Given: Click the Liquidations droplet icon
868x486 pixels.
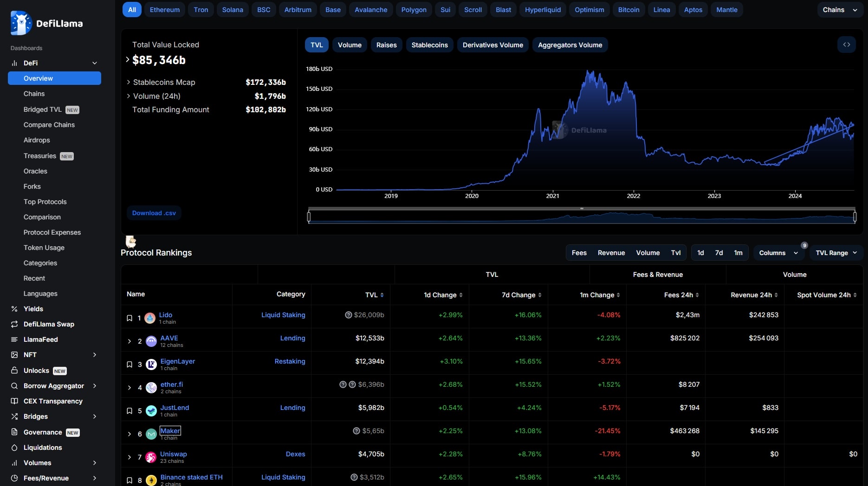Looking at the screenshot, I should pyautogui.click(x=14, y=448).
